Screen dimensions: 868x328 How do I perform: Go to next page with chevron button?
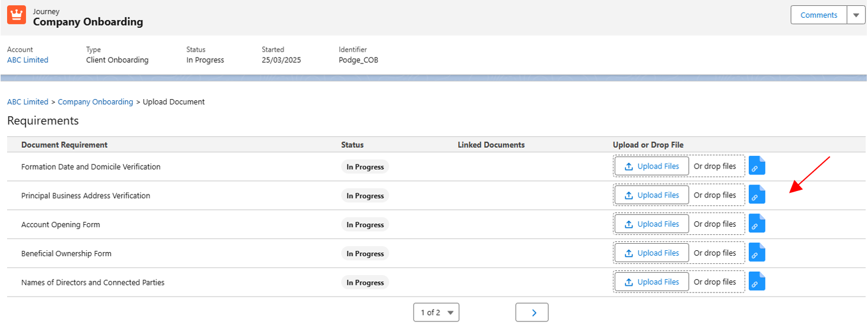coord(532,313)
